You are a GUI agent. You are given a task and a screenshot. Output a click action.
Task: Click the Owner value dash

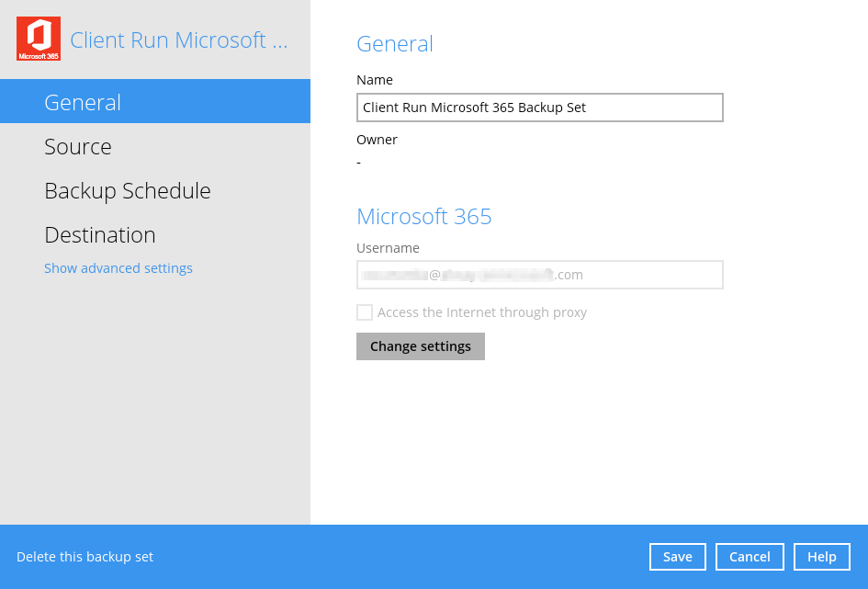click(359, 163)
